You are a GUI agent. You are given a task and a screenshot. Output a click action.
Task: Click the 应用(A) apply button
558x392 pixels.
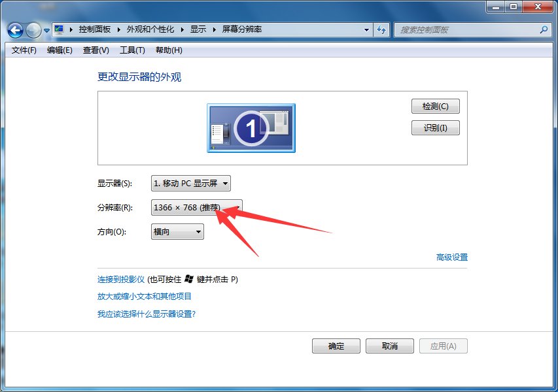[x=444, y=346]
